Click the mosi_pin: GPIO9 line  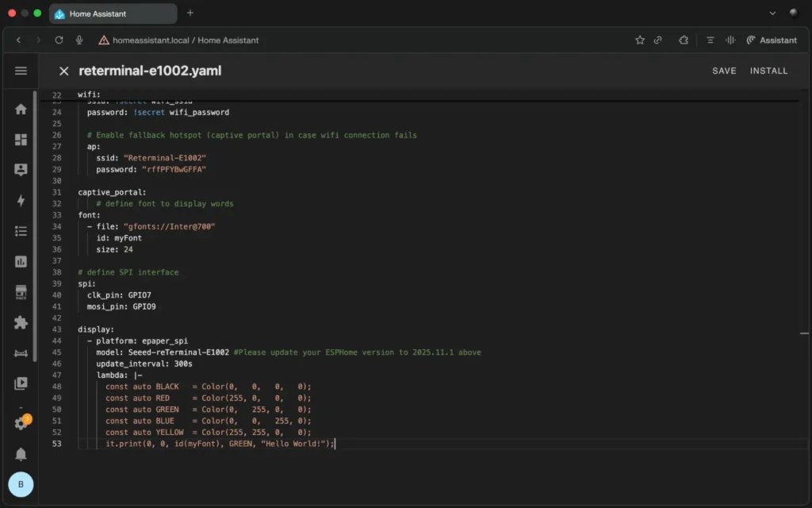click(x=121, y=306)
